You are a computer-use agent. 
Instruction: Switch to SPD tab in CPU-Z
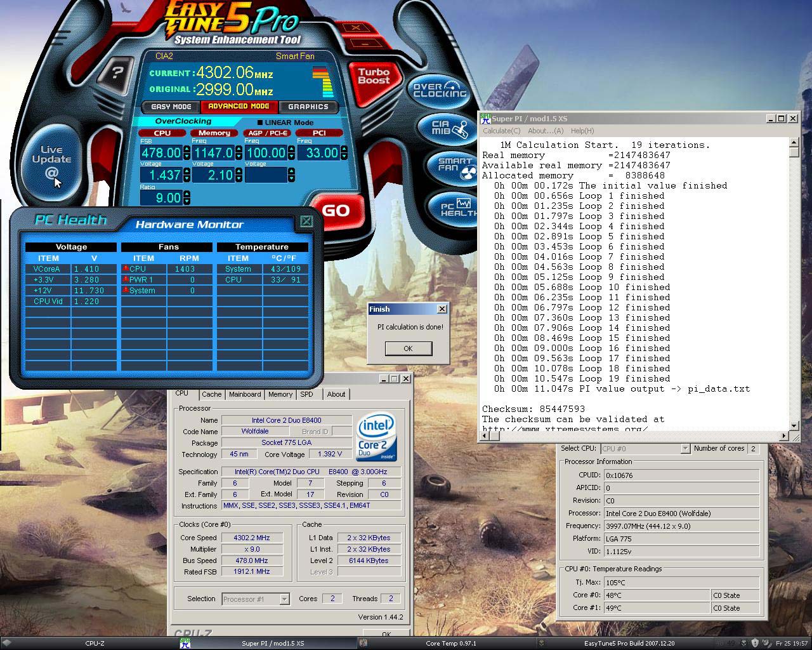(x=306, y=394)
